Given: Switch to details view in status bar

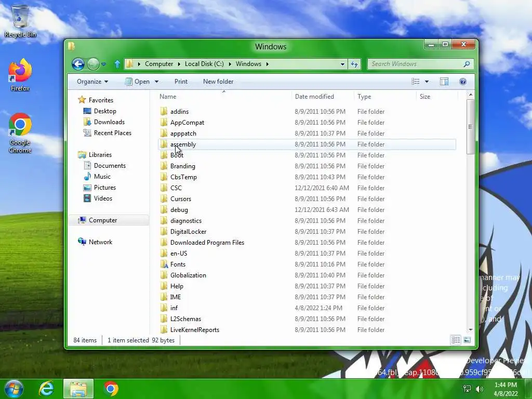Looking at the screenshot, I should [456, 340].
